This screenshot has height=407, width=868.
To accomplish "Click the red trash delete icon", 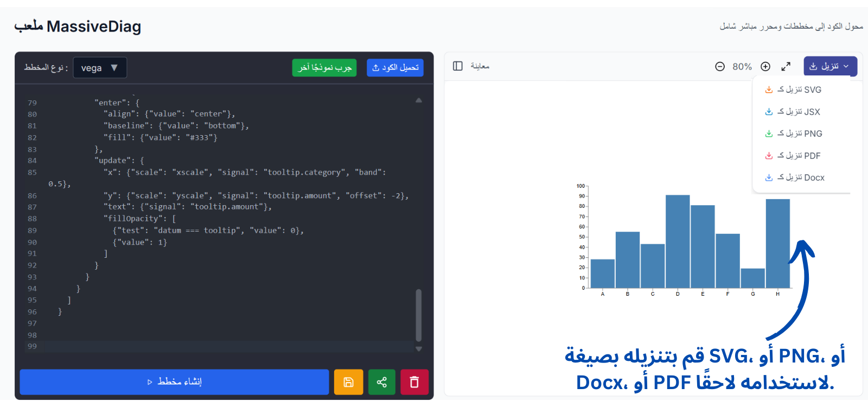I will coord(414,382).
